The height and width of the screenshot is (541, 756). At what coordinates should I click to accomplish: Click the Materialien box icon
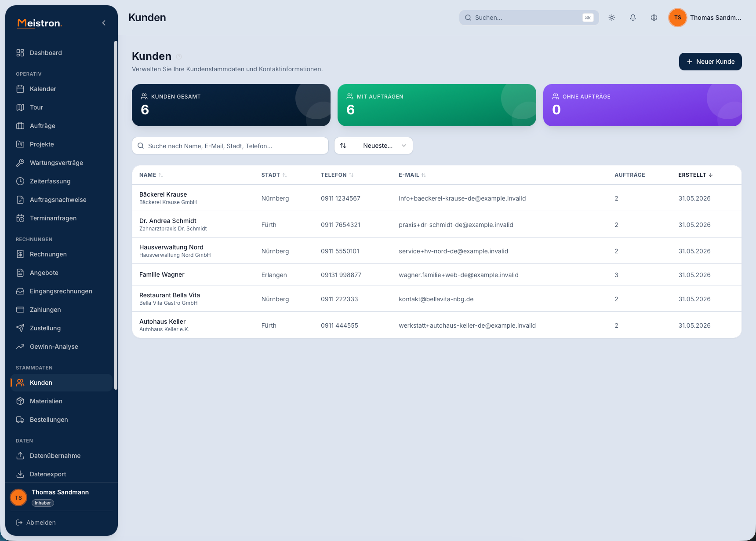(x=20, y=401)
